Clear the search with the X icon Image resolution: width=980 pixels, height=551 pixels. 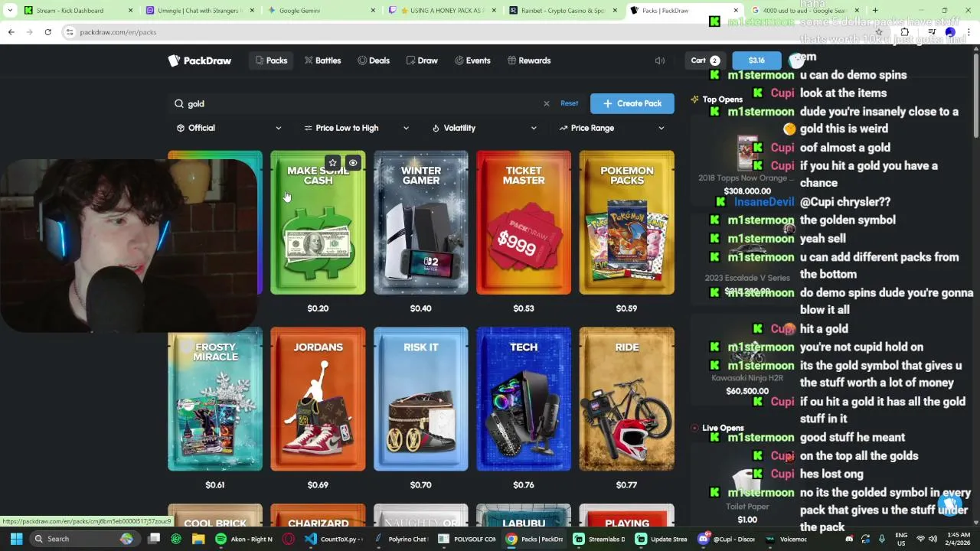click(x=546, y=103)
